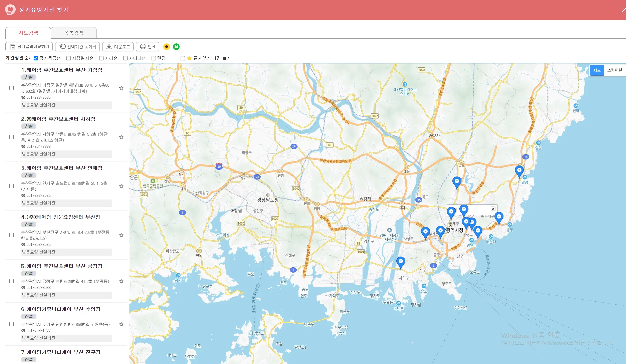Select the checkbox for 부산 기장점
626x364 pixels.
pyautogui.click(x=12, y=88)
